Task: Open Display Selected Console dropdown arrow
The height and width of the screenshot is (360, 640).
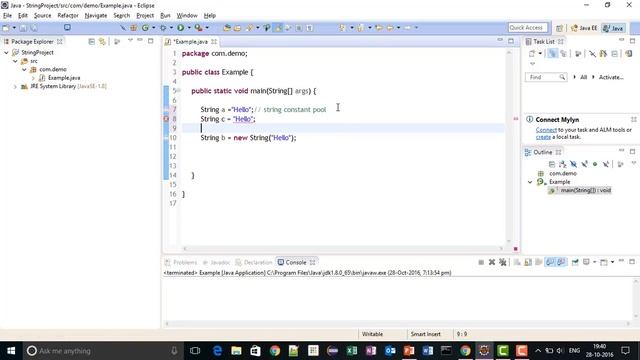Action: (594, 262)
